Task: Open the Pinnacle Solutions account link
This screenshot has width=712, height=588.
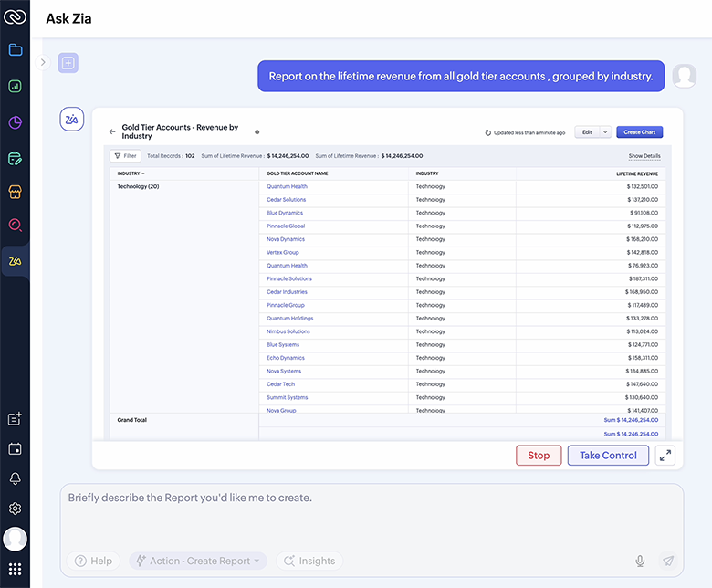Action: [289, 278]
